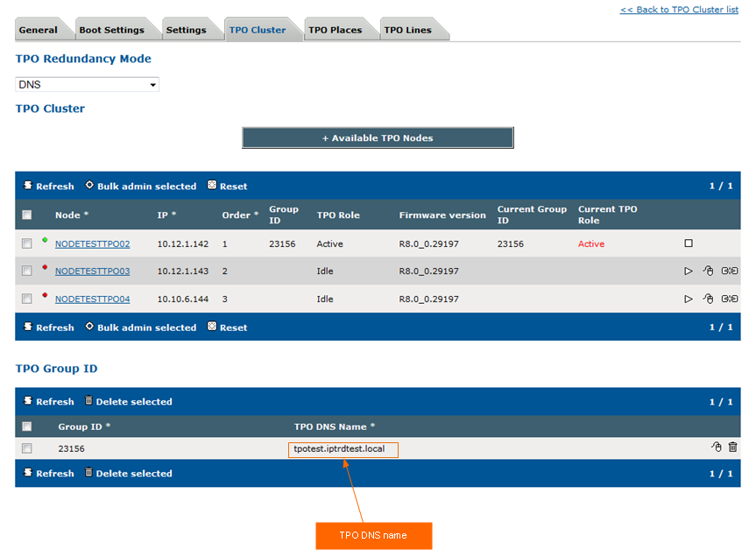Sort nodes by the Order column header
This screenshot has width=756, height=550.
tap(240, 215)
